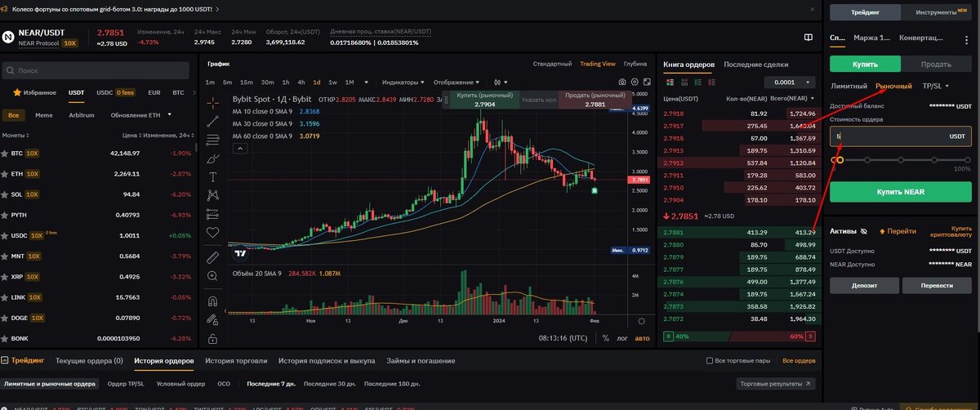This screenshot has width=980, height=410.
Task: Click the 'Стоимость ордера' USDT input field
Action: [x=901, y=136]
